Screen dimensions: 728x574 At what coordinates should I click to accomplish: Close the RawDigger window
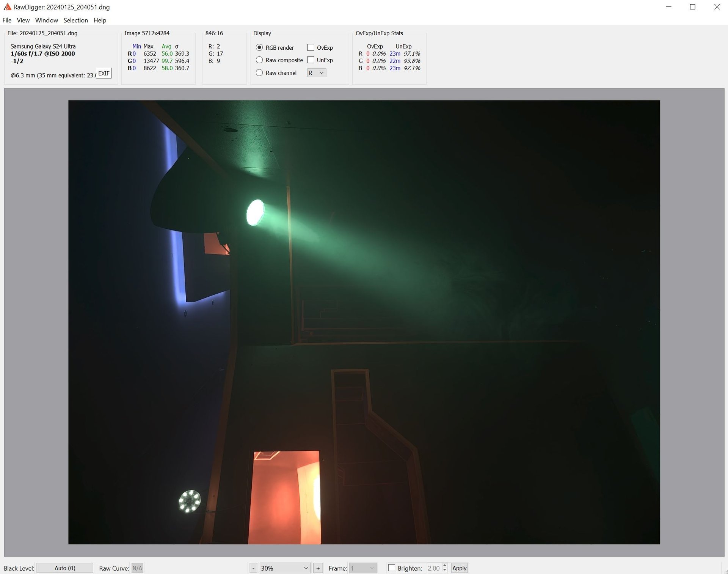pyautogui.click(x=717, y=7)
